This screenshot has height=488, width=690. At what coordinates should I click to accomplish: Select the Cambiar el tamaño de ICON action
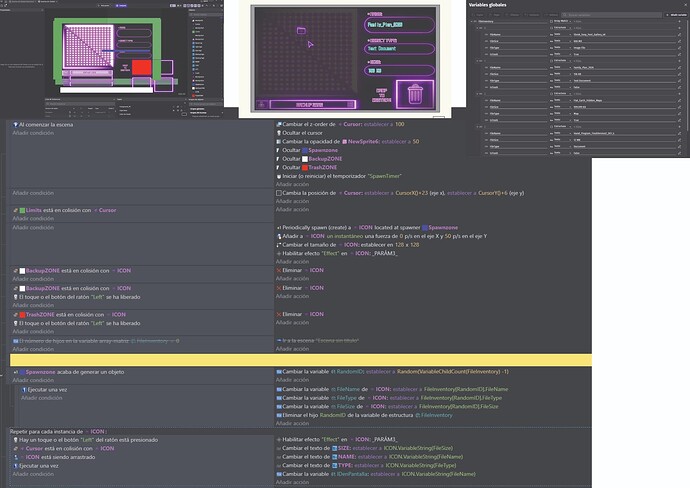[x=348, y=245]
